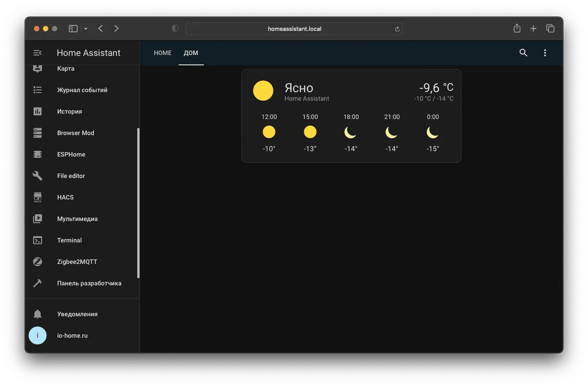The image size is (588, 386).
Task: Click the Панель разработчика hammer icon
Action: click(x=38, y=283)
